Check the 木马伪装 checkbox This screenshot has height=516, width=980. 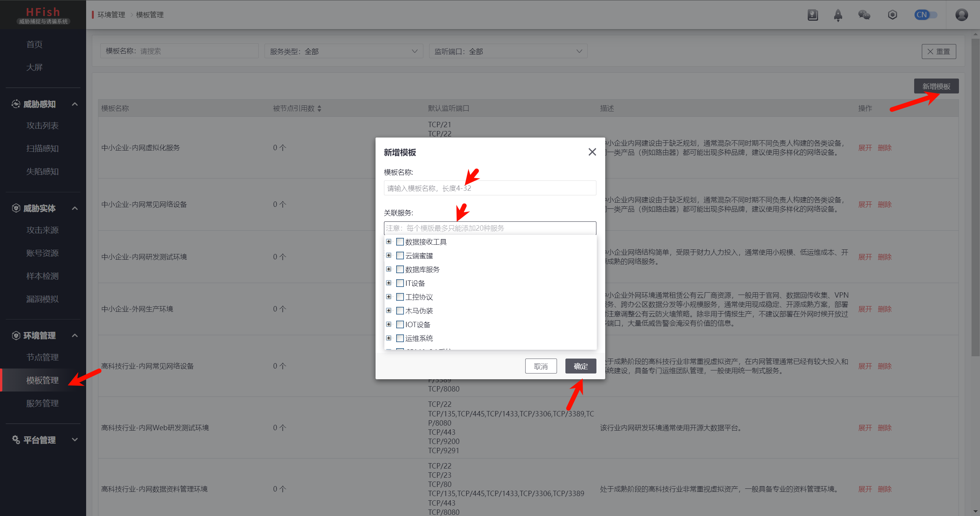pyautogui.click(x=400, y=311)
